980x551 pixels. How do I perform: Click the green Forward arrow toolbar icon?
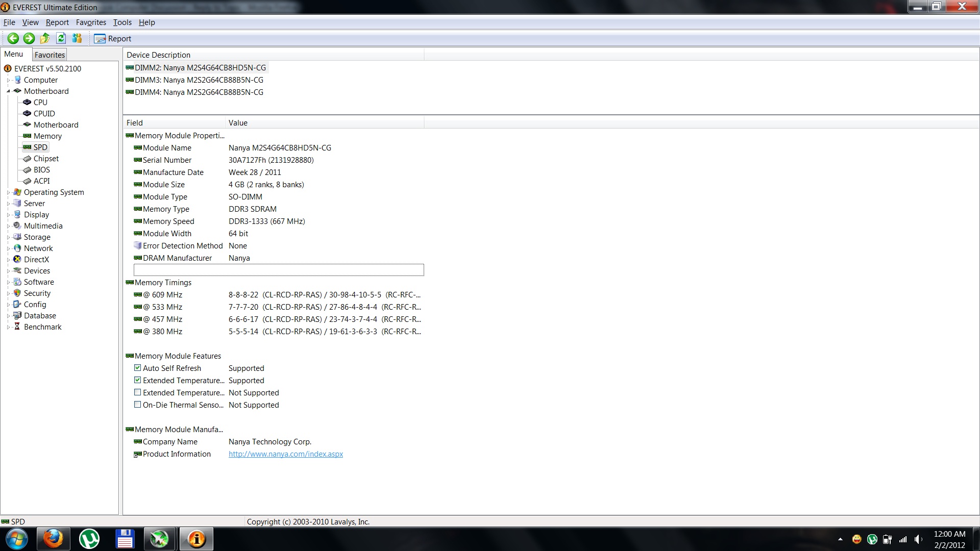point(29,38)
